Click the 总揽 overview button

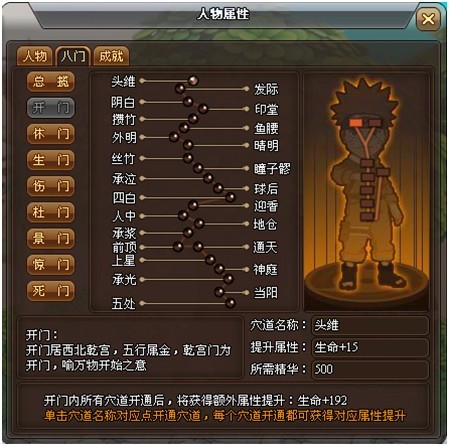[51, 82]
